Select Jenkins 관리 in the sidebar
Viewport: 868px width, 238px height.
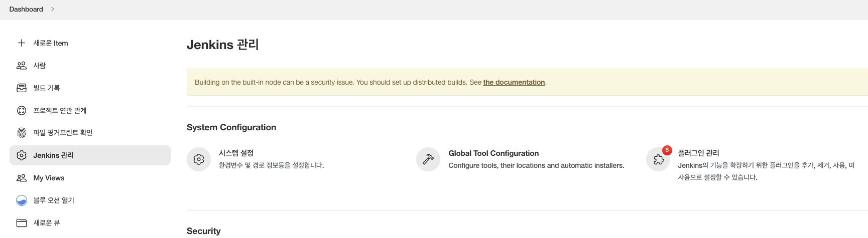[x=53, y=155]
